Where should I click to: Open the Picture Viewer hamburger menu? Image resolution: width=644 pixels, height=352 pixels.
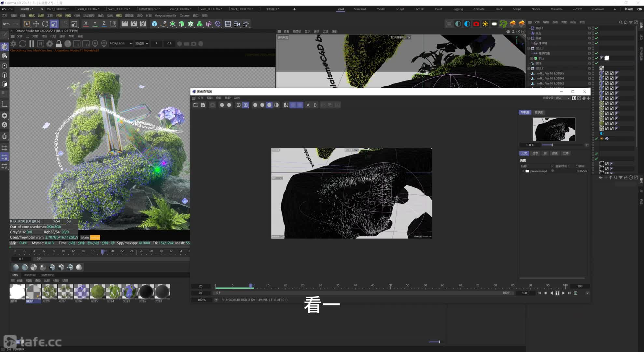pyautogui.click(x=193, y=98)
